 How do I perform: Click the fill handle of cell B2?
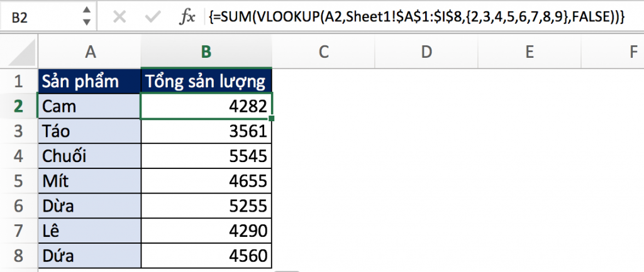coord(272,118)
